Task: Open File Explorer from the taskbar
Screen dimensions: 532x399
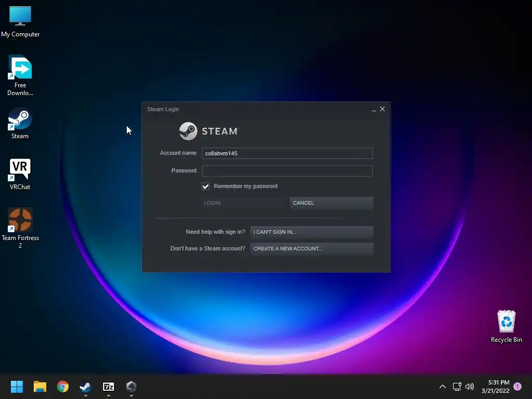Action: 39,387
